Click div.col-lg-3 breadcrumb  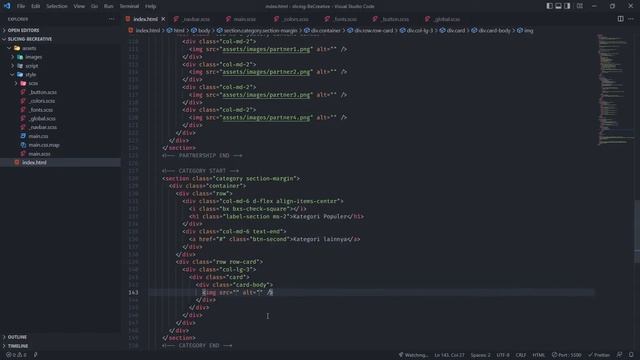point(416,31)
